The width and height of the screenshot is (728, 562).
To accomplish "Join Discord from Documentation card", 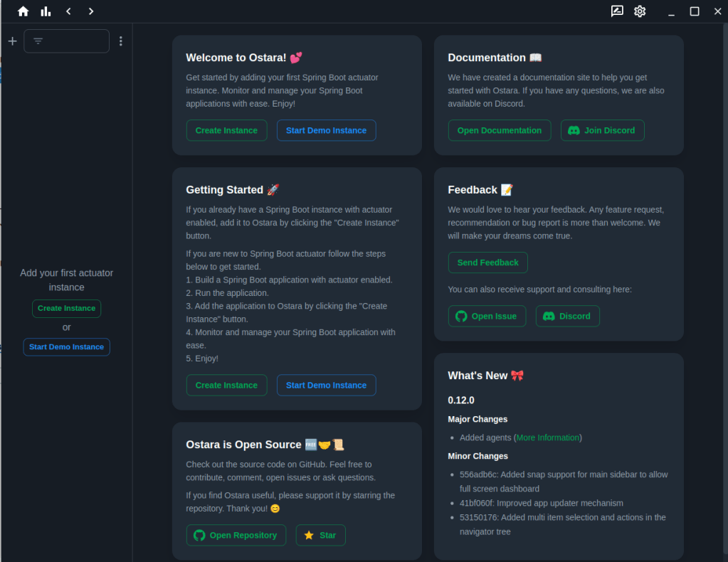I will click(602, 130).
